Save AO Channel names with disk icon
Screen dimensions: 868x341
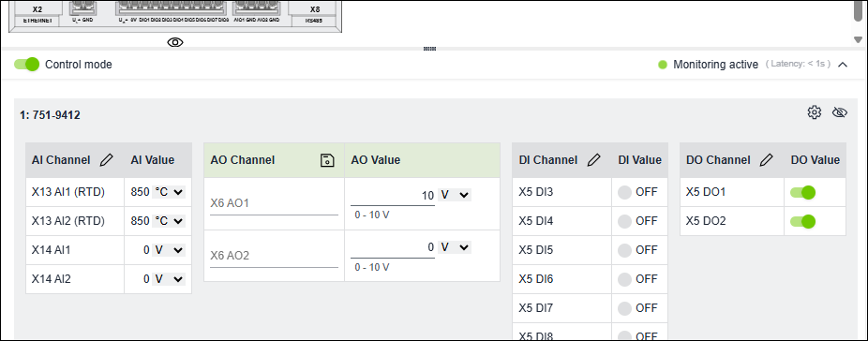(x=327, y=160)
